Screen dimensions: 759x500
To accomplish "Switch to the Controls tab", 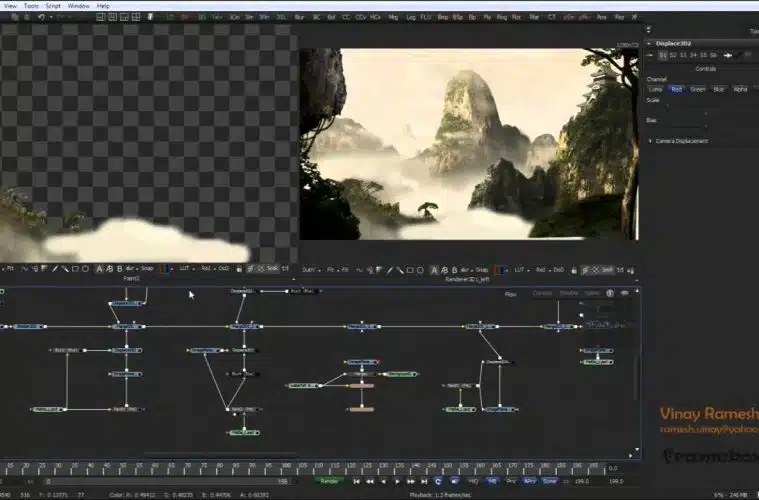I will coord(705,68).
